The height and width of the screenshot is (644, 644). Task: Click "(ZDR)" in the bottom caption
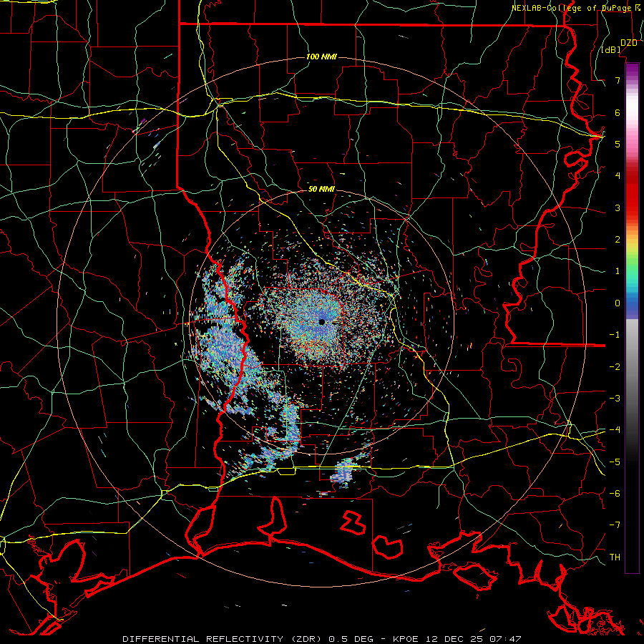pos(306,639)
